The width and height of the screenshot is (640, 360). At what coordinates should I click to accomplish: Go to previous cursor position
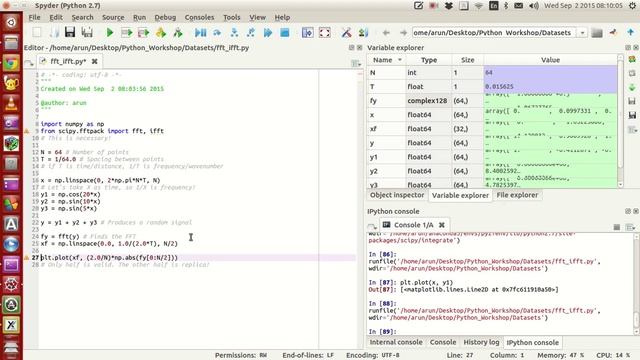[x=386, y=33]
